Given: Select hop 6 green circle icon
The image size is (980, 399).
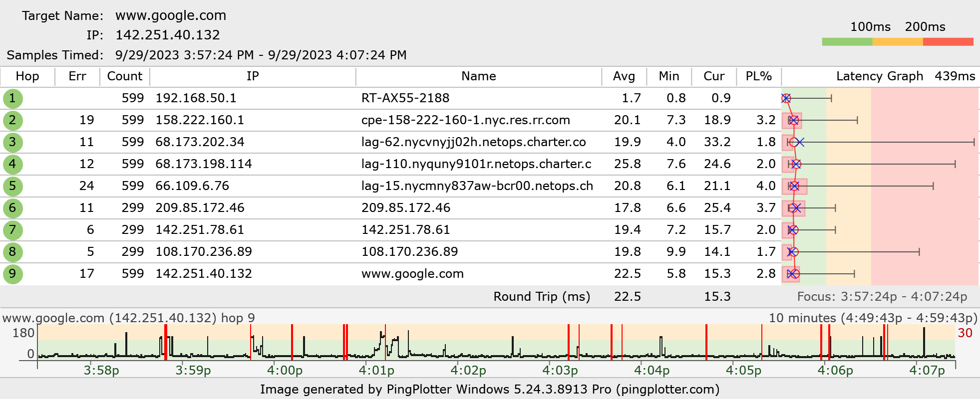Looking at the screenshot, I should pyautogui.click(x=12, y=208).
